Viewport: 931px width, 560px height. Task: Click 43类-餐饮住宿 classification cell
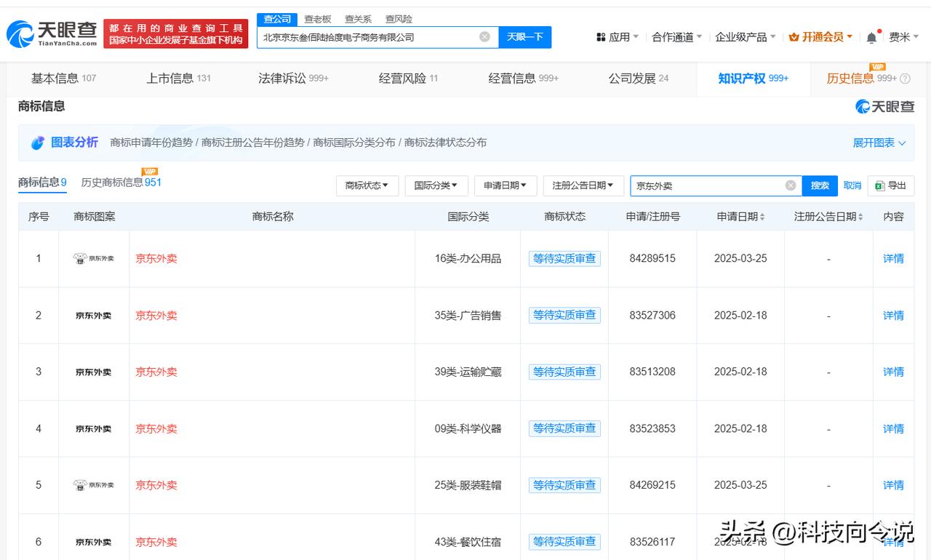468,542
